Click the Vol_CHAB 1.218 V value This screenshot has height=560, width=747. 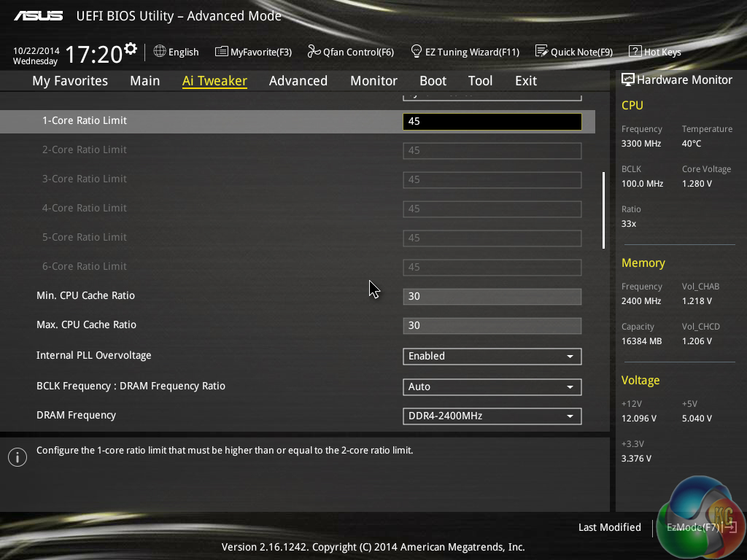coord(697,301)
